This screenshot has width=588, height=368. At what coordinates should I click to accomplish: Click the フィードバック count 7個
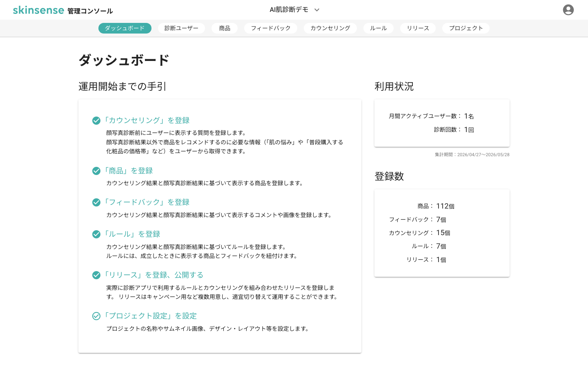(x=441, y=220)
